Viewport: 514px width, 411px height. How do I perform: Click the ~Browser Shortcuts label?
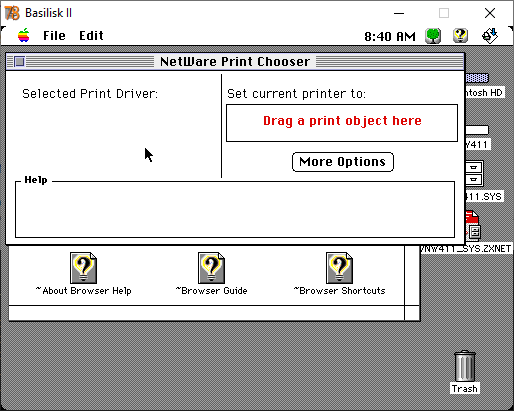339,291
